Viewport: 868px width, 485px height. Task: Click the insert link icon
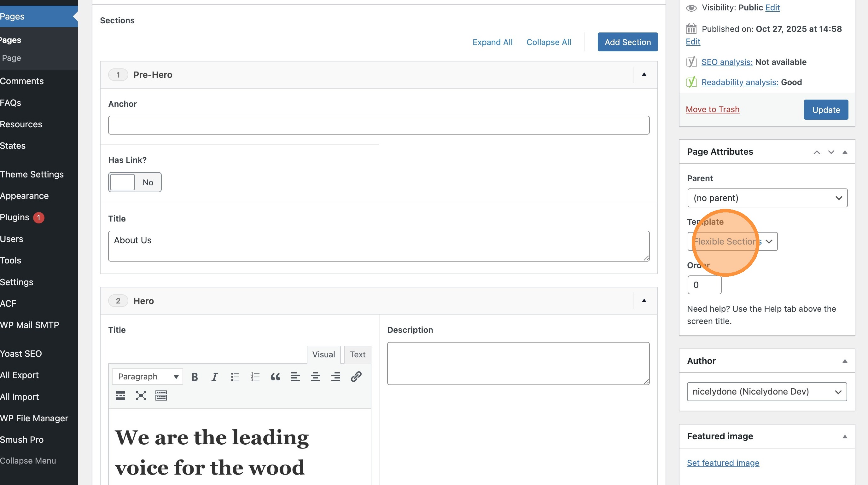(x=356, y=377)
